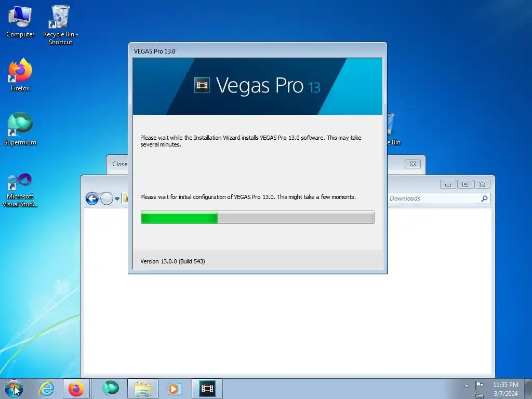Open the Action Center flag icon
The width and height of the screenshot is (532, 399).
(479, 385)
